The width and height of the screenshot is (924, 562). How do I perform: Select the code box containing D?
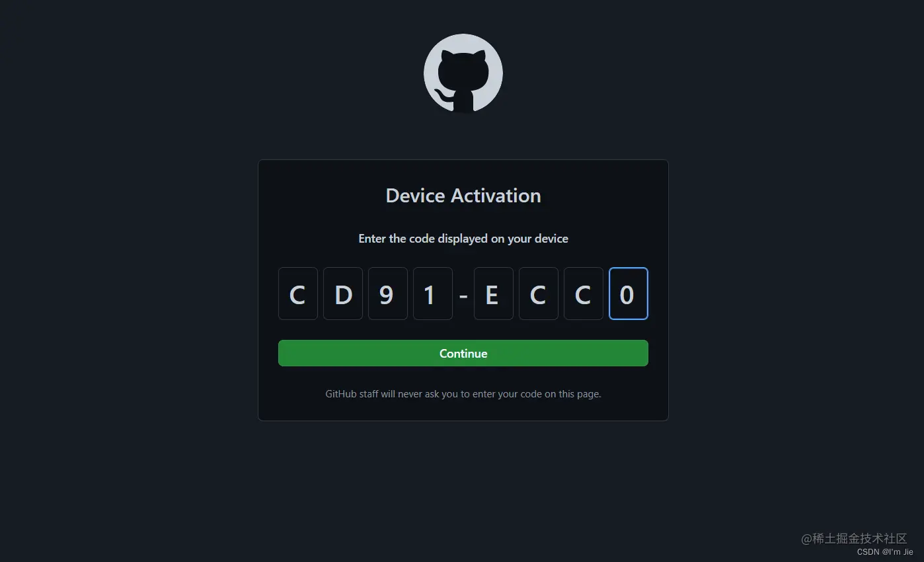[343, 294]
